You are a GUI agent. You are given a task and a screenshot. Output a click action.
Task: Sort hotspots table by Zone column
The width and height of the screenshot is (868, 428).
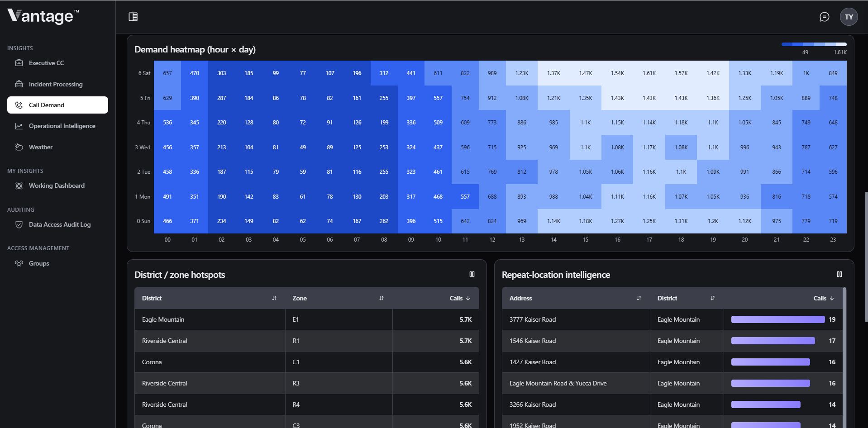[x=382, y=298]
